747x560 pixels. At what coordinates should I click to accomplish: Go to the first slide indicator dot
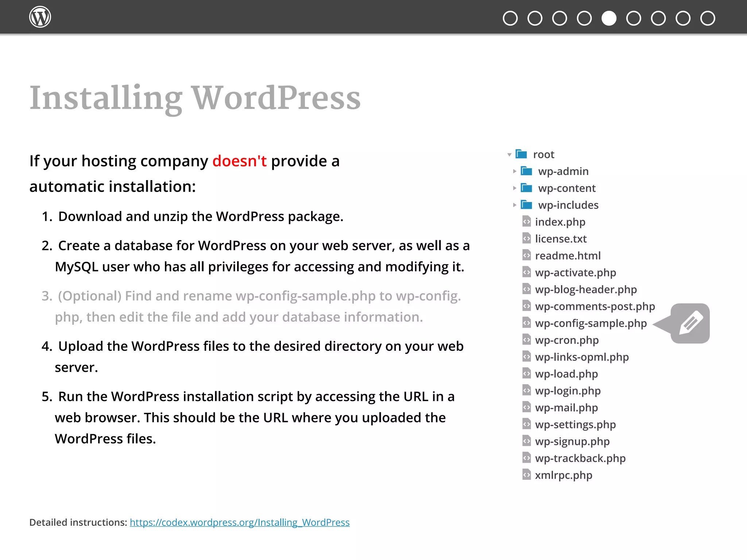(510, 18)
